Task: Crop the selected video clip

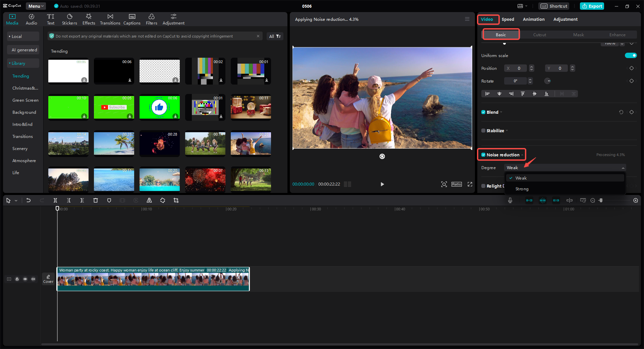Action: 176,200
